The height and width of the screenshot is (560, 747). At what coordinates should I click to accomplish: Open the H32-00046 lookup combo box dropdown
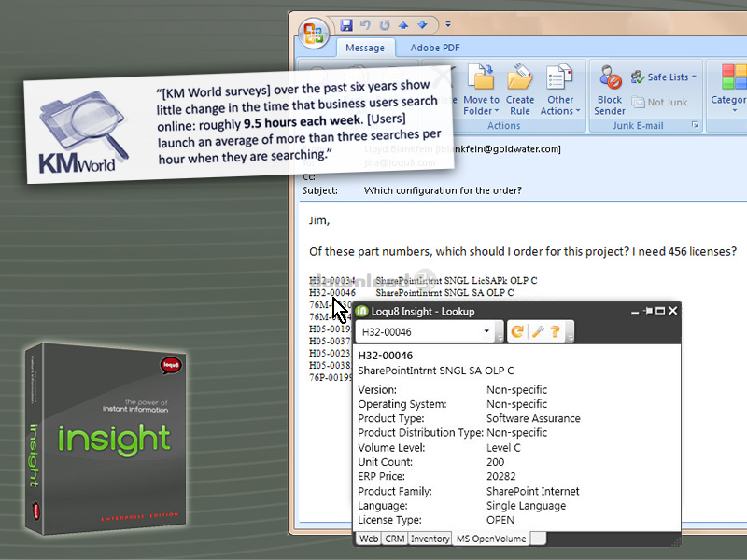pyautogui.click(x=486, y=331)
